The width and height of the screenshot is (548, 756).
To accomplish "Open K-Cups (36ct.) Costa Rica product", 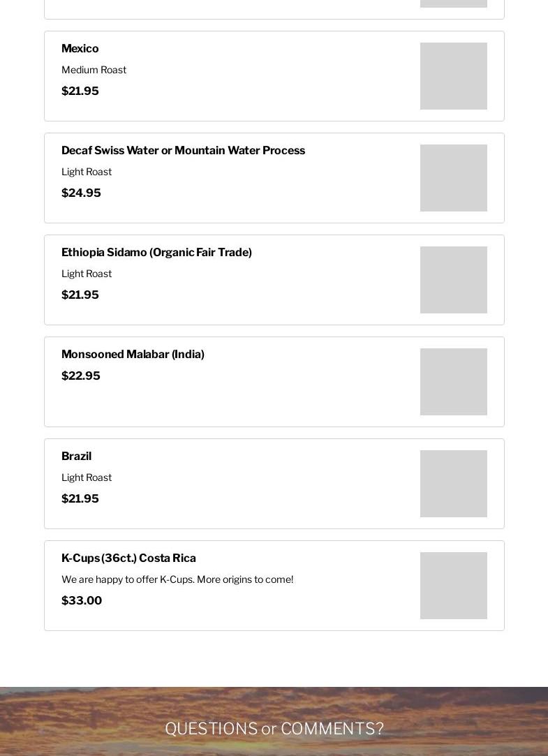I will [128, 558].
